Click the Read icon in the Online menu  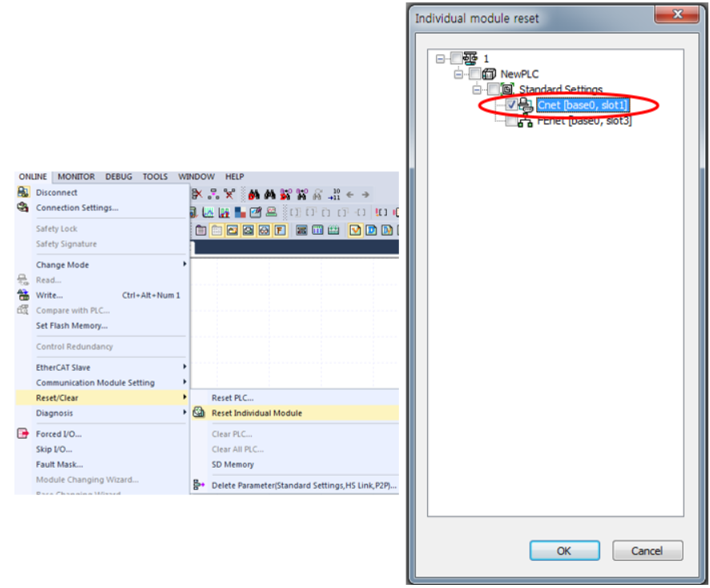(x=24, y=280)
